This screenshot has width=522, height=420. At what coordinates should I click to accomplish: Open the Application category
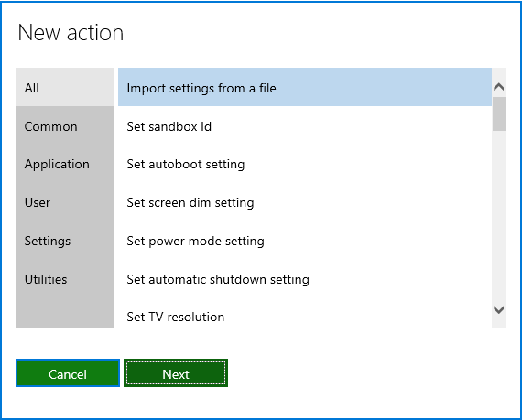(x=64, y=164)
